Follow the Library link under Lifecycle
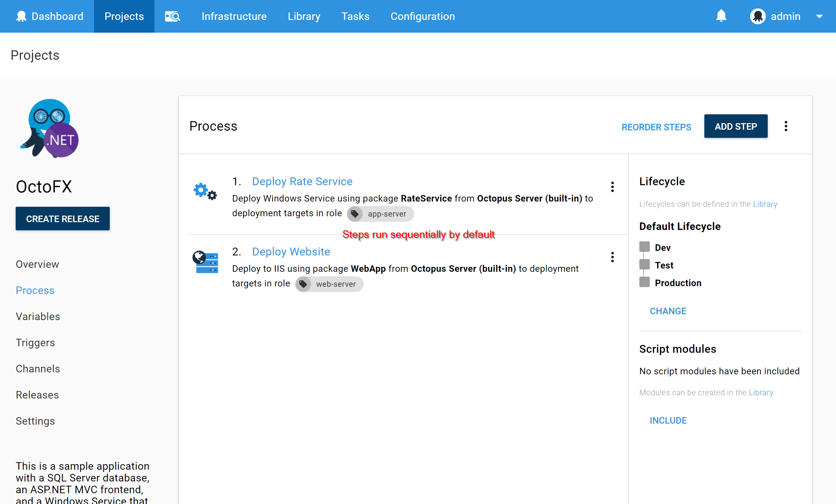The image size is (836, 504). (765, 204)
